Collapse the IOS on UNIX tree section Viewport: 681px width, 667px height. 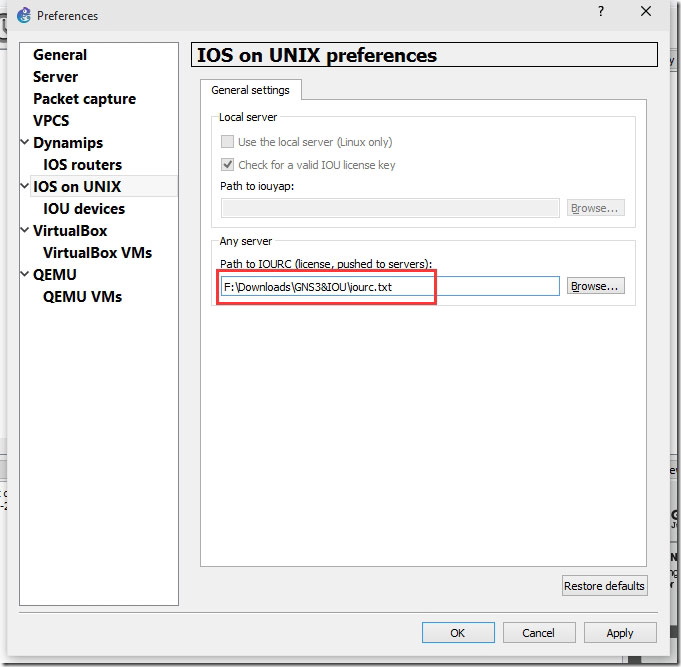click(x=25, y=187)
